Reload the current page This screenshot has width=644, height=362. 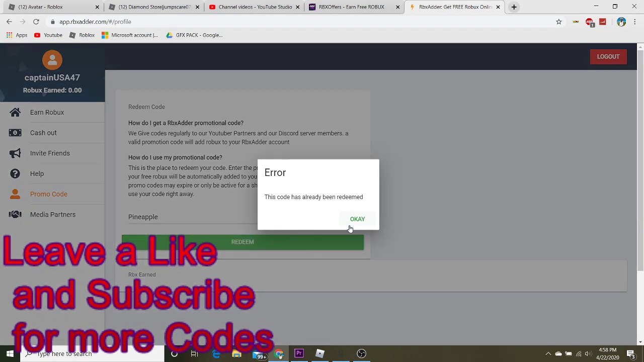click(36, 22)
